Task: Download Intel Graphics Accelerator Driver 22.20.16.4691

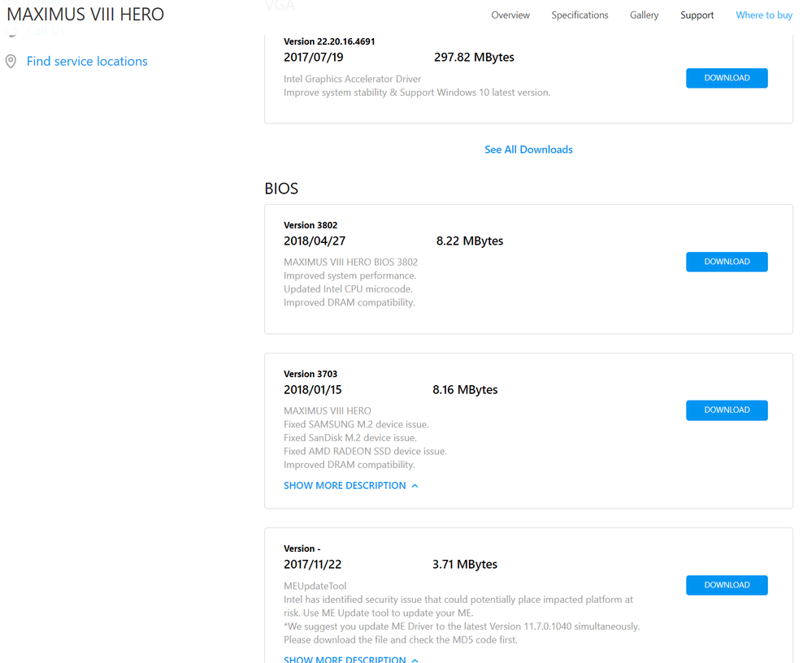Action: [x=727, y=78]
